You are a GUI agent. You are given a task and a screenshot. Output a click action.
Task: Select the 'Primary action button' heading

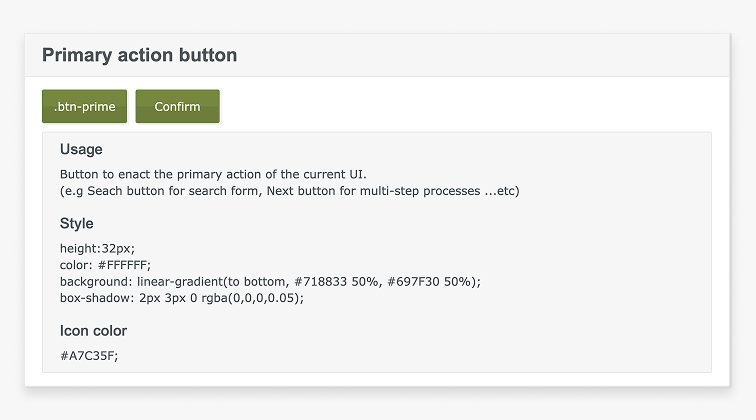(139, 55)
